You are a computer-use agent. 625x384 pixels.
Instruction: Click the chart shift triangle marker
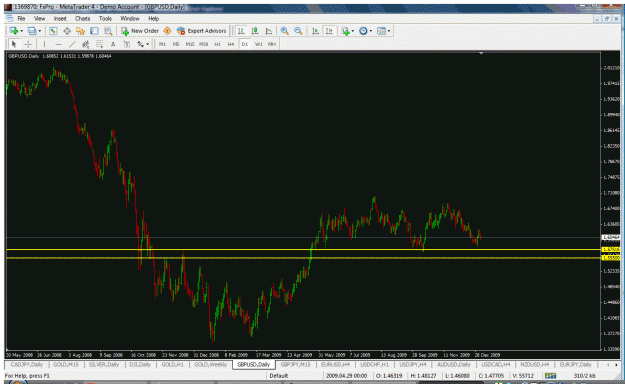(481, 53)
